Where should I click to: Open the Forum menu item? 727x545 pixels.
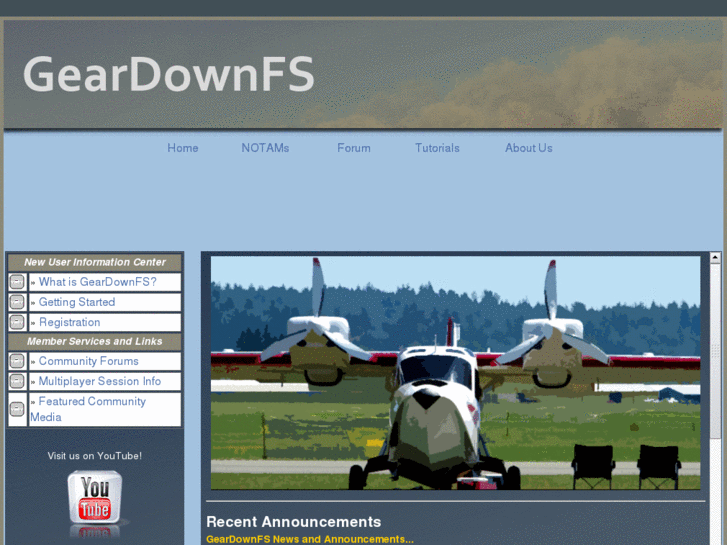(x=354, y=148)
